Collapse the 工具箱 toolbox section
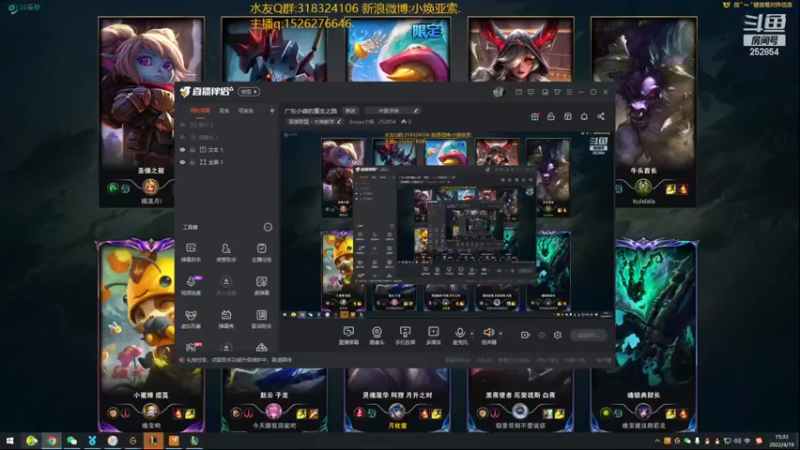 point(268,227)
